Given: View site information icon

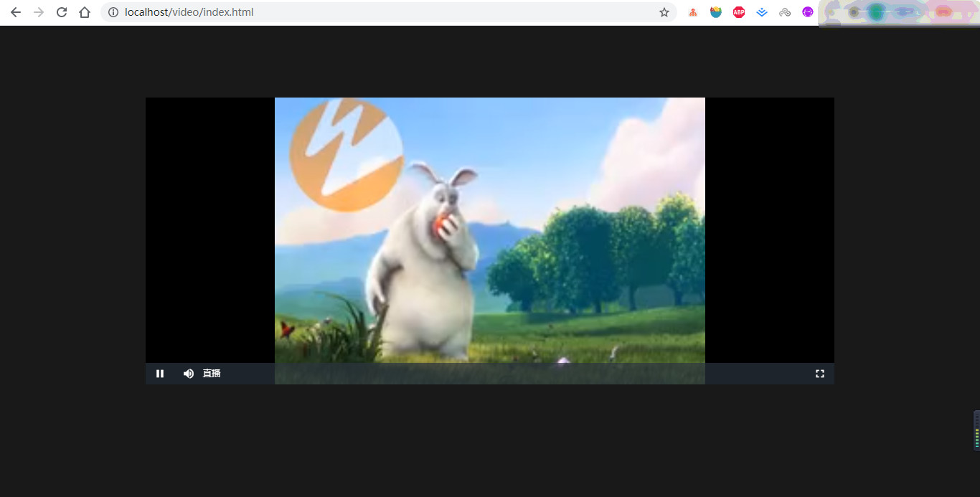Looking at the screenshot, I should (113, 12).
